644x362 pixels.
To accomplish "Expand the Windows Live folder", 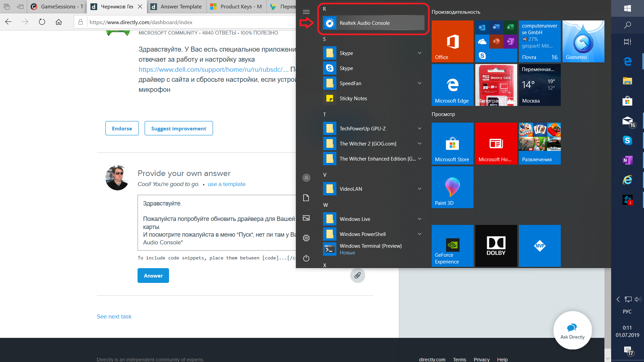I will 420,219.
